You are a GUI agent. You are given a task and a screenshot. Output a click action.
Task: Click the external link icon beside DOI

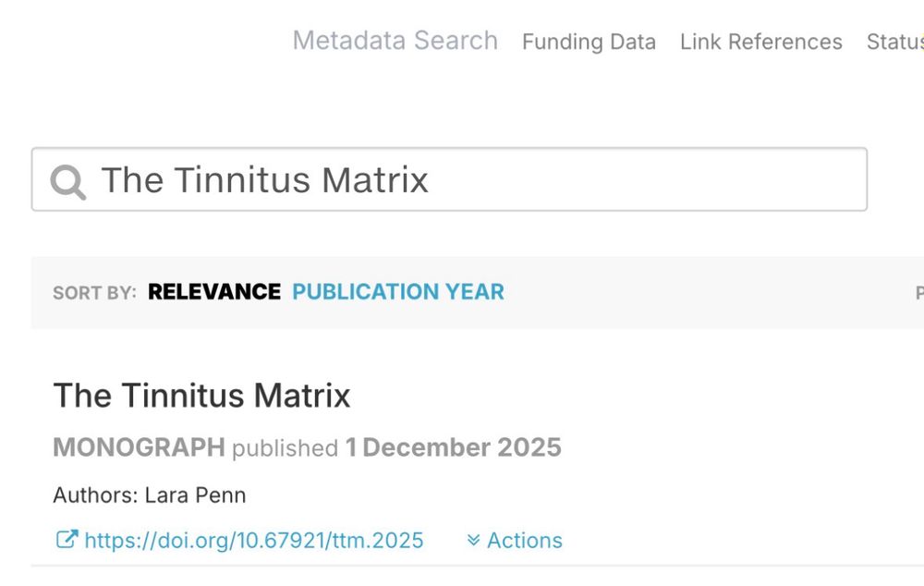coord(67,540)
